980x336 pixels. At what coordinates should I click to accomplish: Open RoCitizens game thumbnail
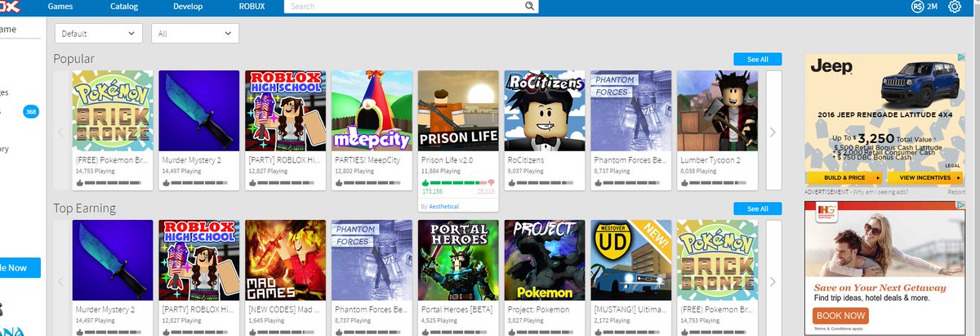pyautogui.click(x=545, y=111)
